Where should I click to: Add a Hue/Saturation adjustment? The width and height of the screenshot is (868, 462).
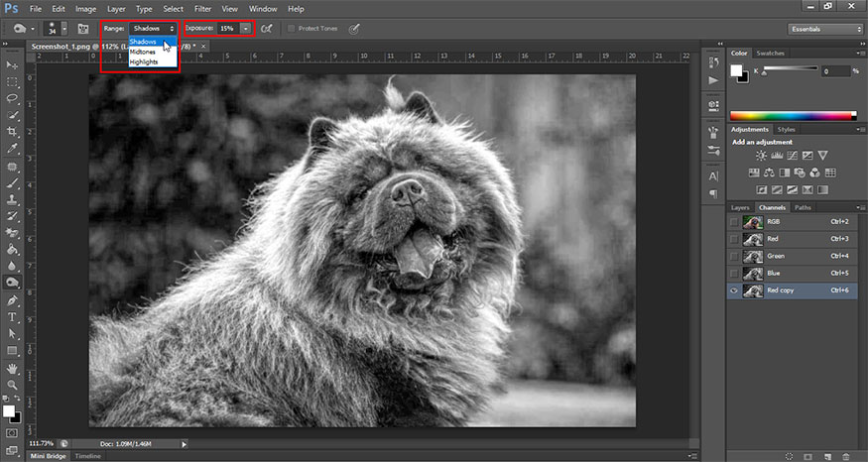pyautogui.click(x=754, y=173)
